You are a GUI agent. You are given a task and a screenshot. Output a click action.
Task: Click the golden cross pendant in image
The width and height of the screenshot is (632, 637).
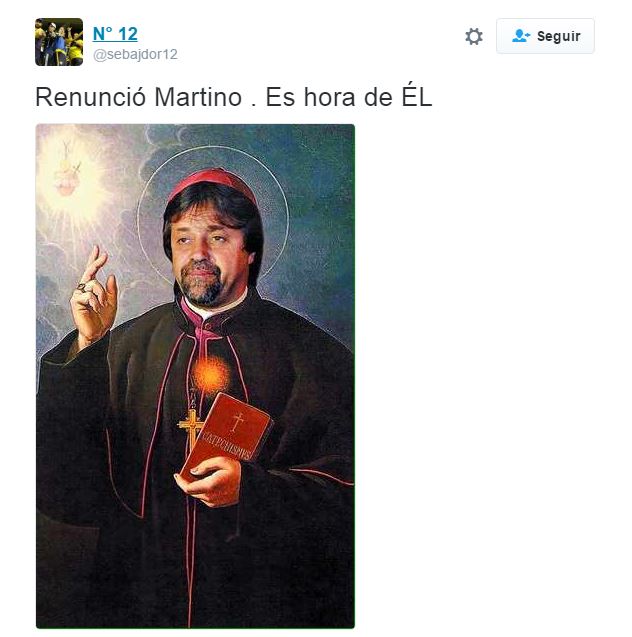tap(190, 429)
